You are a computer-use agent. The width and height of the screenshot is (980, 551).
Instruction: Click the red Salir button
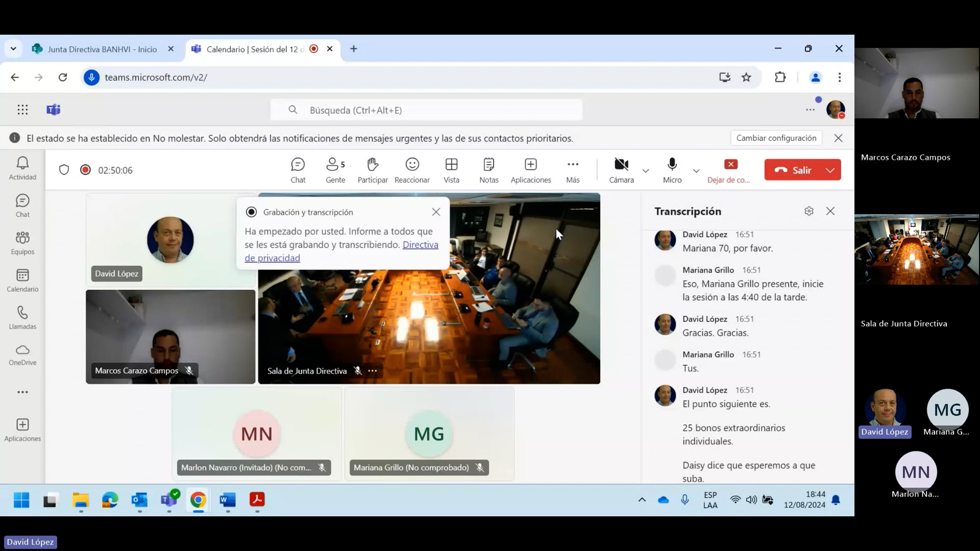(793, 170)
